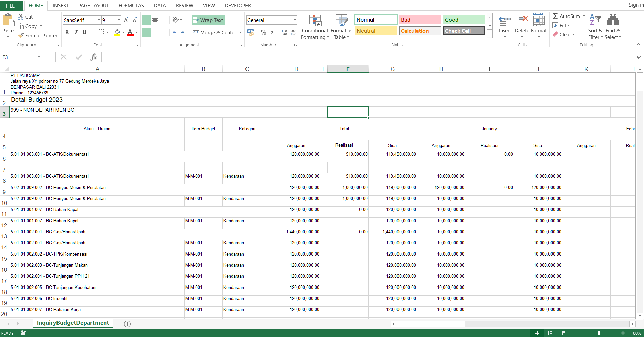Toggle Wrap Text for selected cell
The width and height of the screenshot is (644, 337).
click(208, 20)
